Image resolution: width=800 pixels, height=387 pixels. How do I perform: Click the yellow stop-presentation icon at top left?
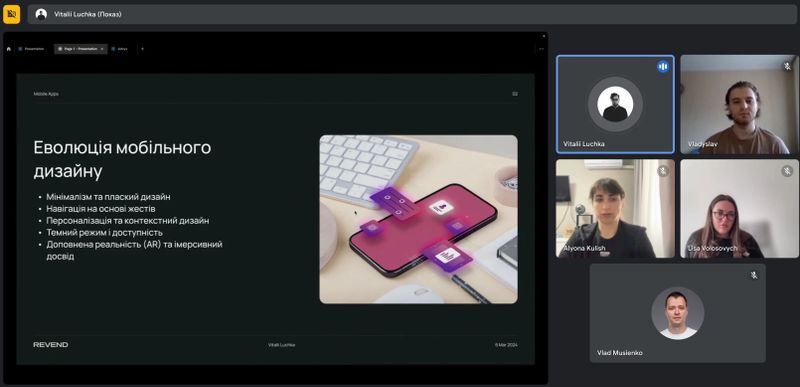[11, 14]
